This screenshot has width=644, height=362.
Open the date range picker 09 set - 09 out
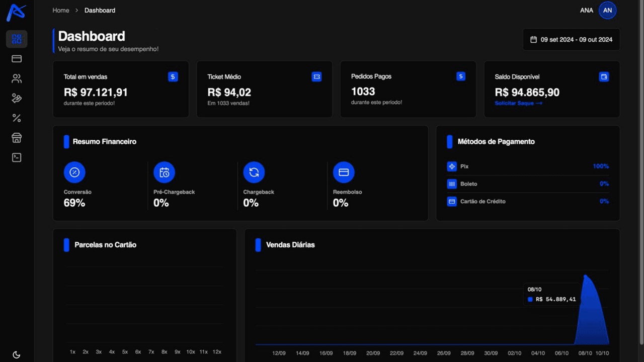[x=572, y=39]
